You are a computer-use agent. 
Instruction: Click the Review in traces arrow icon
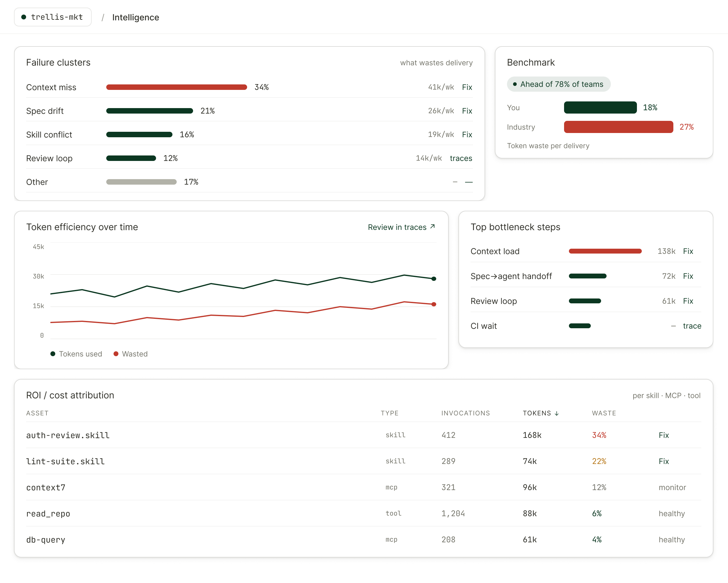pos(432,227)
